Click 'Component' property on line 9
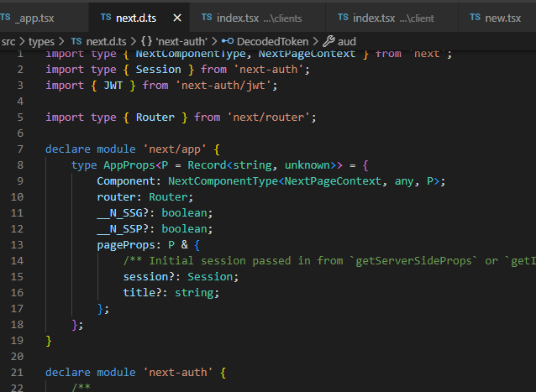Viewport: 536px width, 392px height. tap(126, 181)
